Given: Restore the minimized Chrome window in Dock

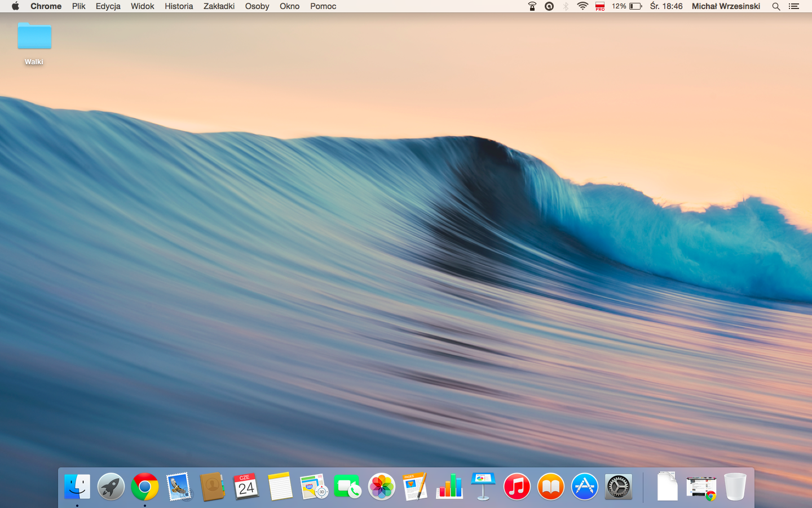Looking at the screenshot, I should 701,488.
